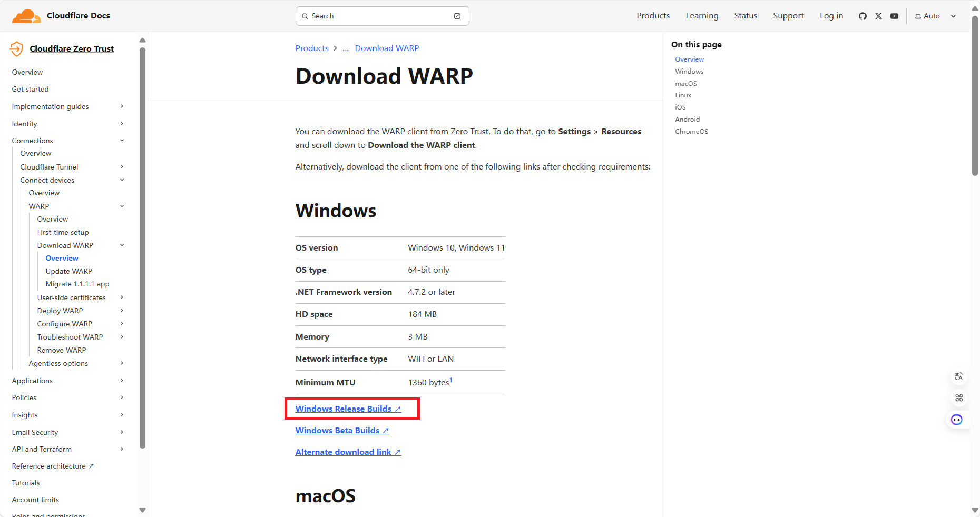The height and width of the screenshot is (517, 980).
Task: Expand the Implementation guides section
Action: [122, 106]
